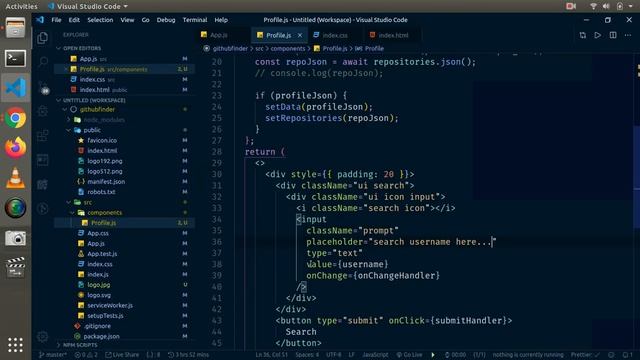The image size is (640, 360).
Task: Start Live Share from the status bar
Action: click(122, 355)
